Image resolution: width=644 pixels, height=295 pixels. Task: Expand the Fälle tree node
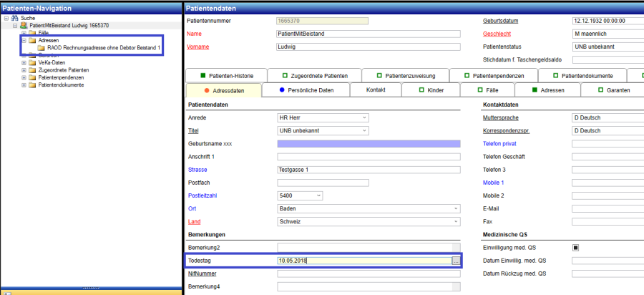coord(24,33)
